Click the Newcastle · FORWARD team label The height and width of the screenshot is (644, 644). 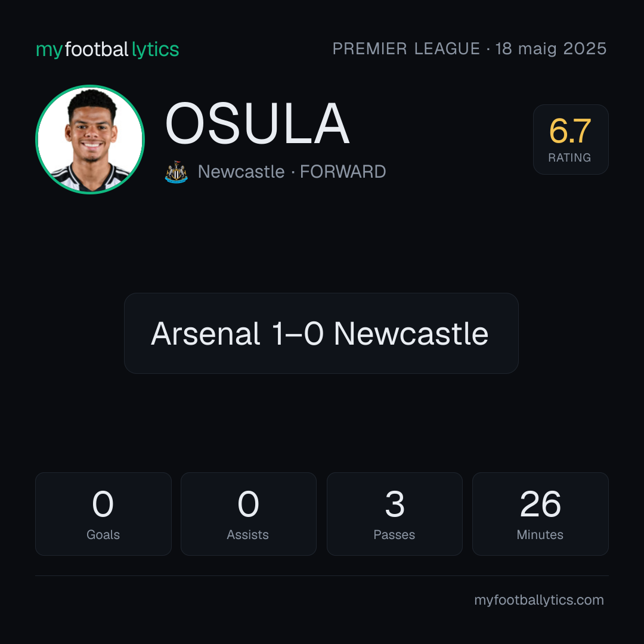[x=292, y=172]
